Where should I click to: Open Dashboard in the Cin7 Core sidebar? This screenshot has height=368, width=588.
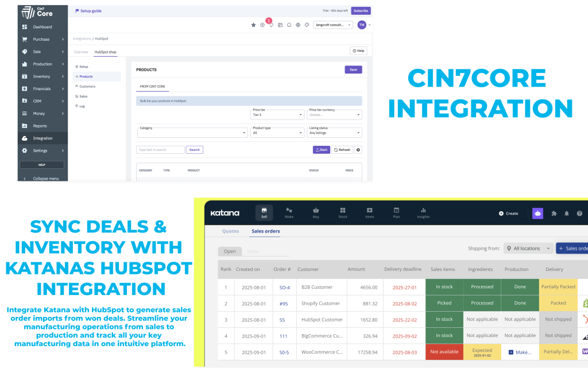tap(42, 27)
